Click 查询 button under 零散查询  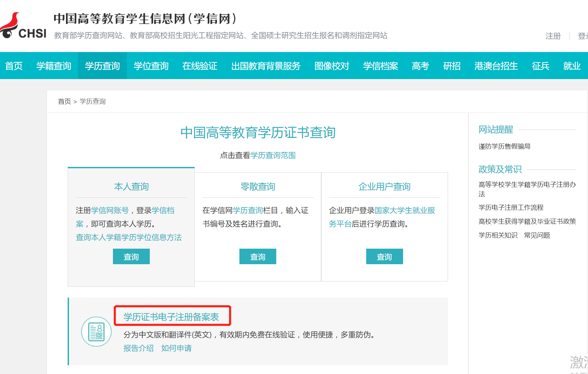coord(258,256)
